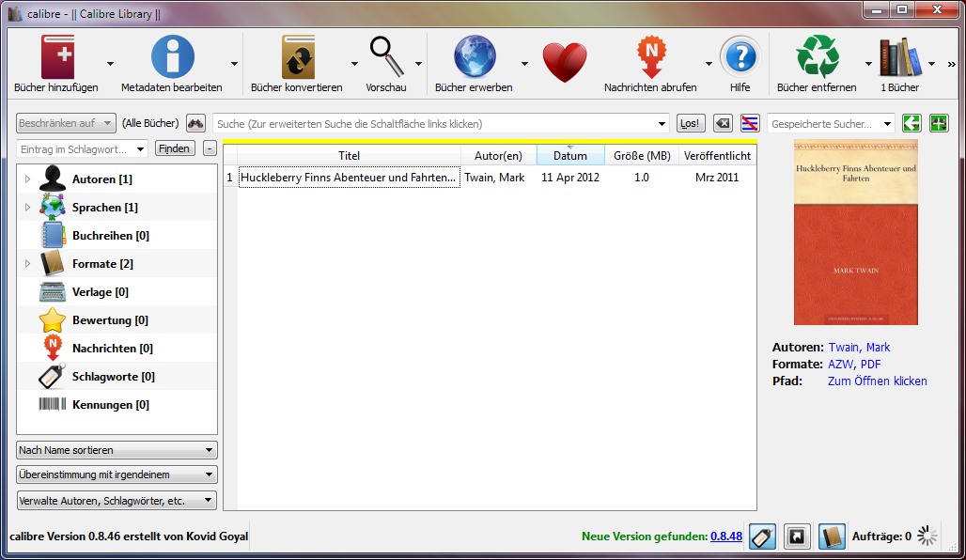Open Metadaten bearbeiten info icon
The image size is (966, 560).
click(x=173, y=56)
